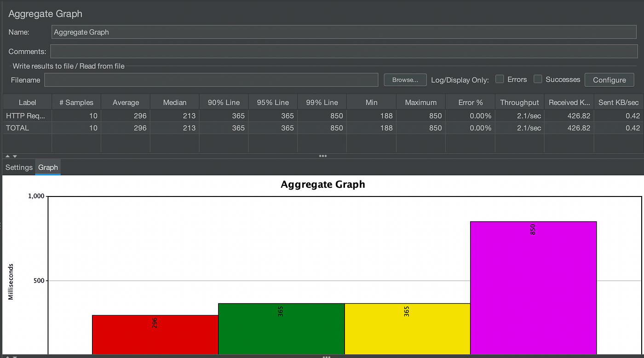Collapse split pane with the up arrow
The width and height of the screenshot is (644, 358).
pyautogui.click(x=7, y=156)
